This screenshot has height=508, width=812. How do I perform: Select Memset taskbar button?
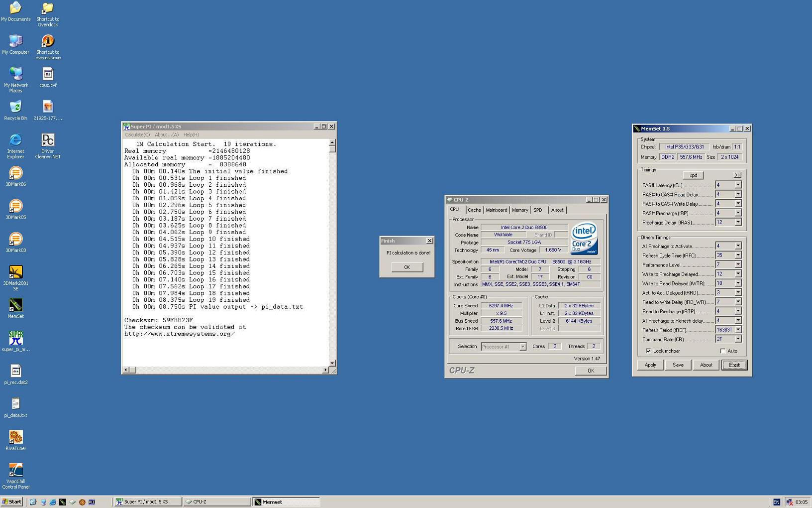[286, 502]
